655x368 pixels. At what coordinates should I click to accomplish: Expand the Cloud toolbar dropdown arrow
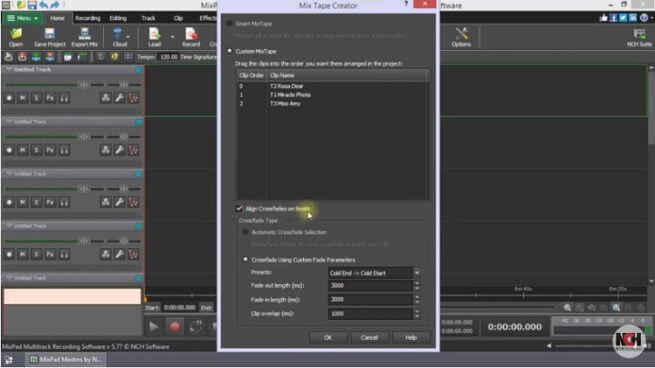click(128, 37)
